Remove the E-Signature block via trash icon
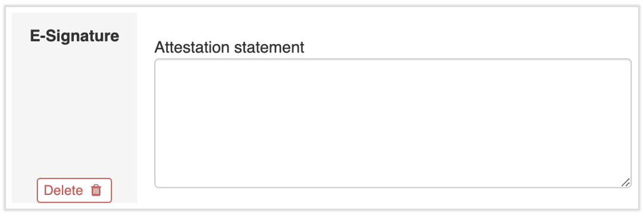This screenshot has height=214, width=644. click(x=96, y=190)
